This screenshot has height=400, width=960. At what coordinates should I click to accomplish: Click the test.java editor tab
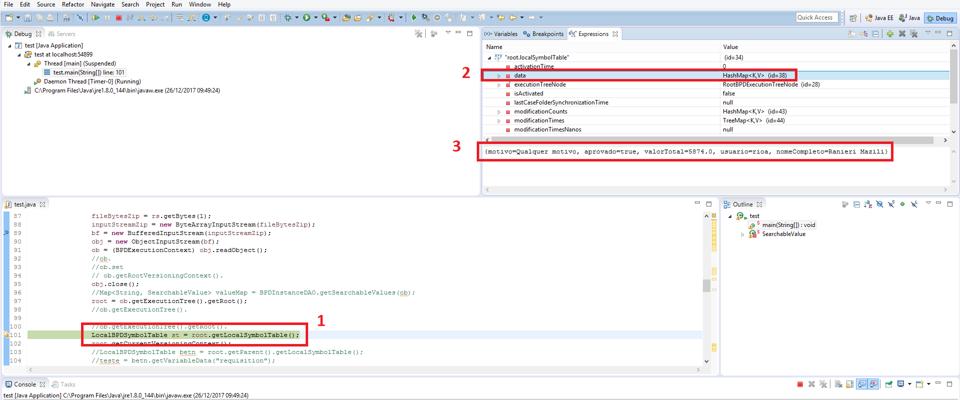(23, 203)
